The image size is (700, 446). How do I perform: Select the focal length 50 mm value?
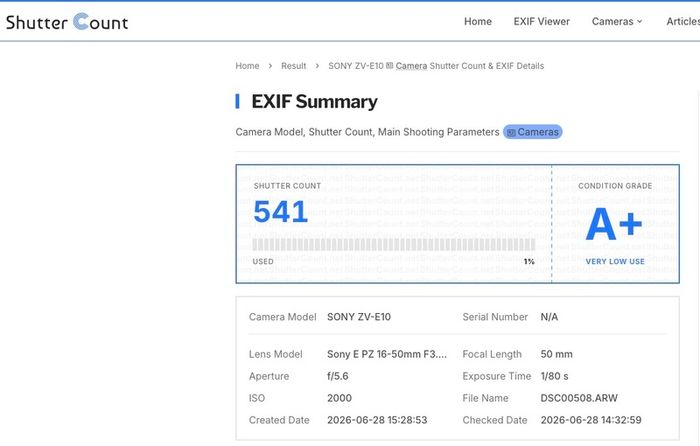click(556, 354)
